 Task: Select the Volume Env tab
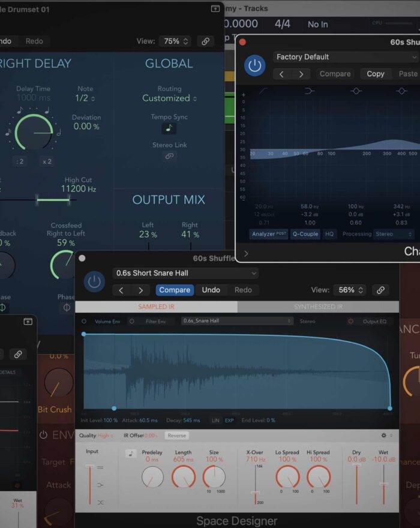(107, 322)
